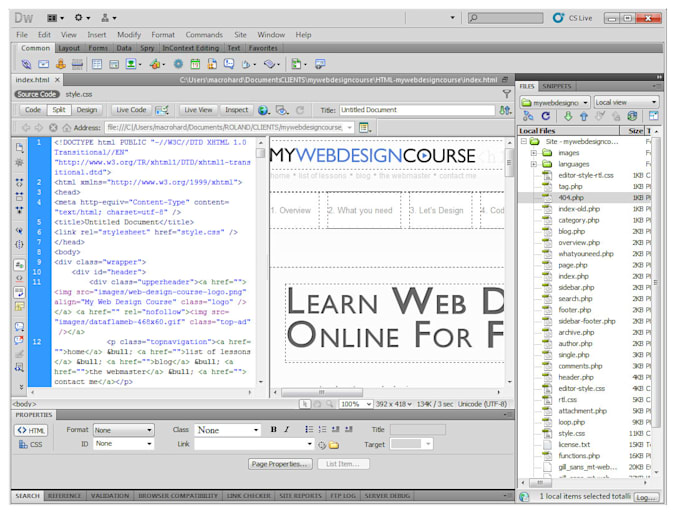Open the Format dropdown in Properties
The width and height of the screenshot is (680, 515).
[x=123, y=430]
